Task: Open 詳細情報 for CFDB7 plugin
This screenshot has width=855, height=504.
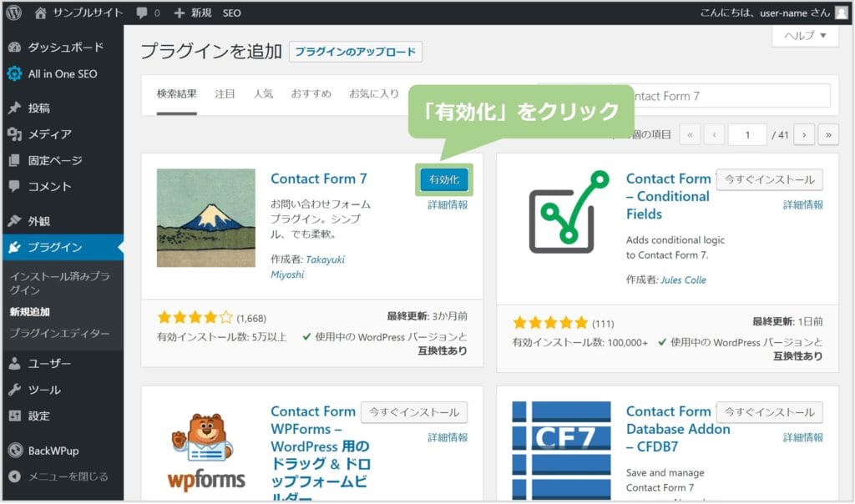Action: point(803,438)
